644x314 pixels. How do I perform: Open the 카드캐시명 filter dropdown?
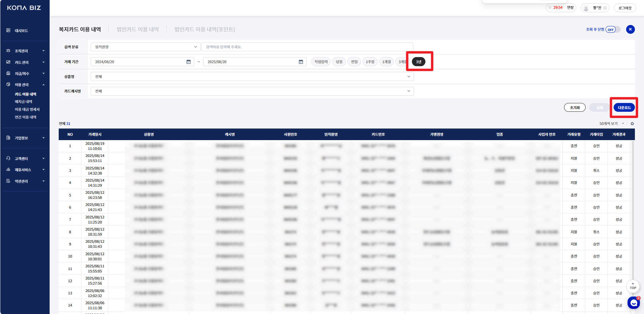coord(252,91)
